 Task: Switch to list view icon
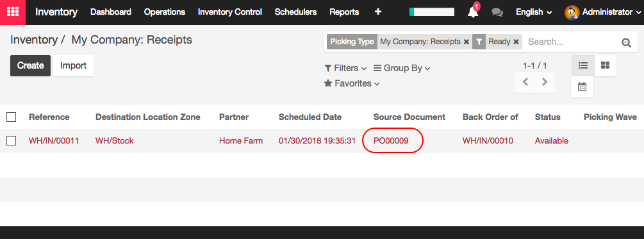tap(582, 65)
